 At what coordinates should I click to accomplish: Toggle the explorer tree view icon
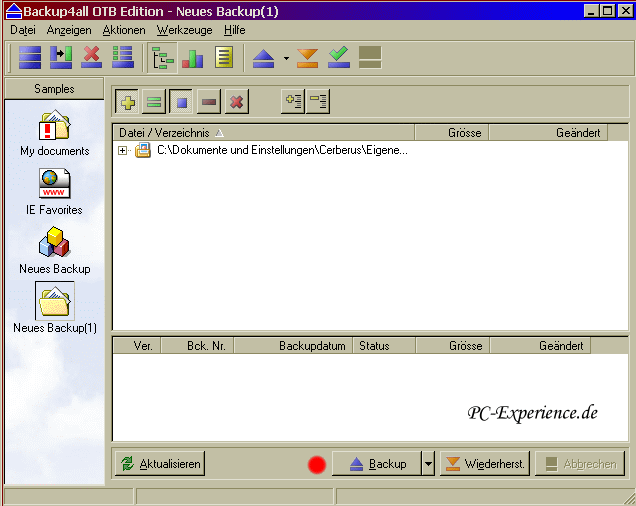point(162,58)
